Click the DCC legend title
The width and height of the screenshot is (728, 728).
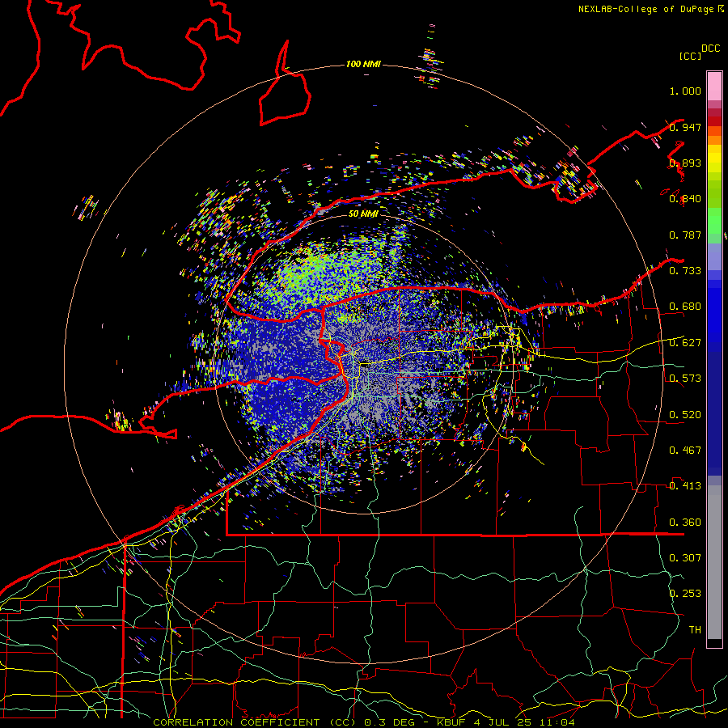[x=710, y=49]
